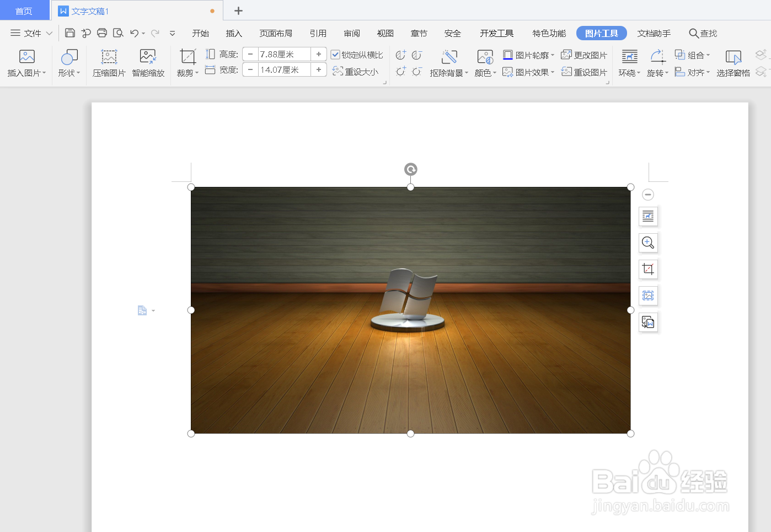771x532 pixels.
Task: Open the Undo history dropdown arrow
Action: pyautogui.click(x=143, y=33)
